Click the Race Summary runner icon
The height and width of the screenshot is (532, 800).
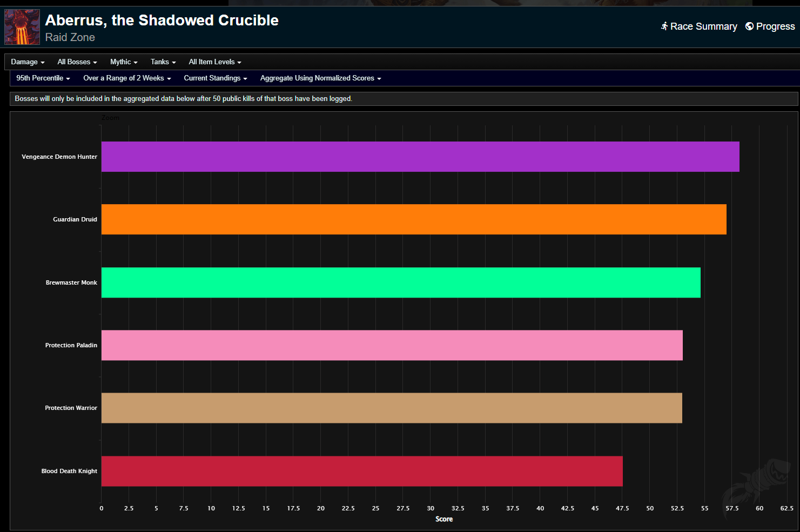[664, 26]
